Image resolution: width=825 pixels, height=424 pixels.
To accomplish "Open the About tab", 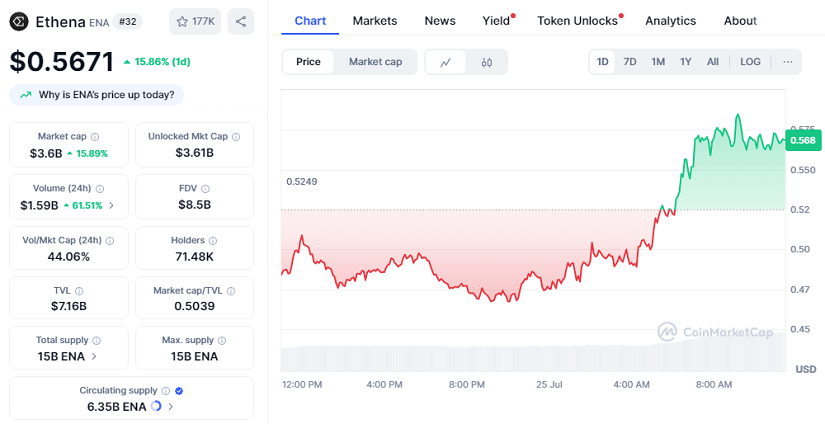I will 740,21.
